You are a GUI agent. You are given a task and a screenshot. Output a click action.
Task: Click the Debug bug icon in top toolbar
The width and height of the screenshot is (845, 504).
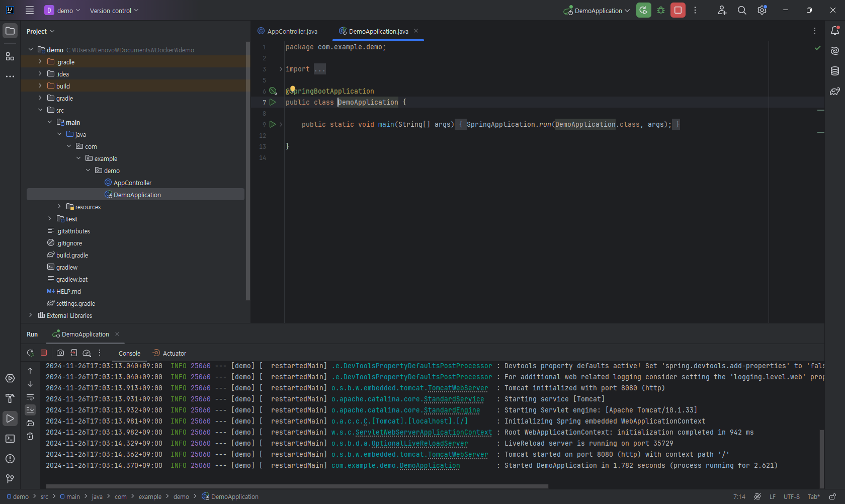click(661, 10)
